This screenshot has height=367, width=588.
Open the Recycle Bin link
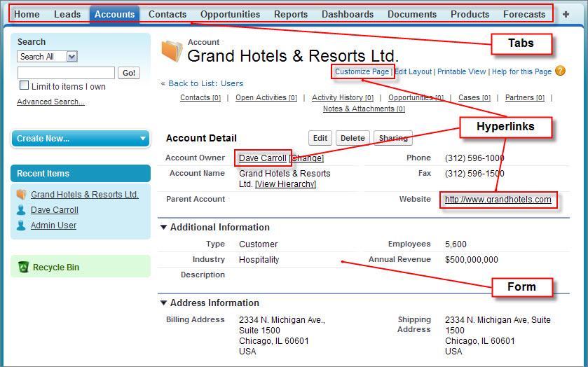pos(56,268)
